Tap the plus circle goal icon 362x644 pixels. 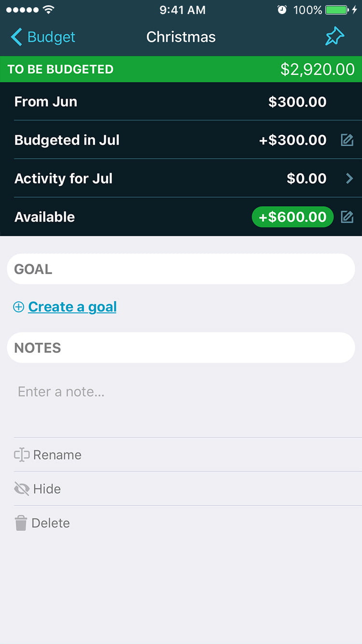pos(18,307)
